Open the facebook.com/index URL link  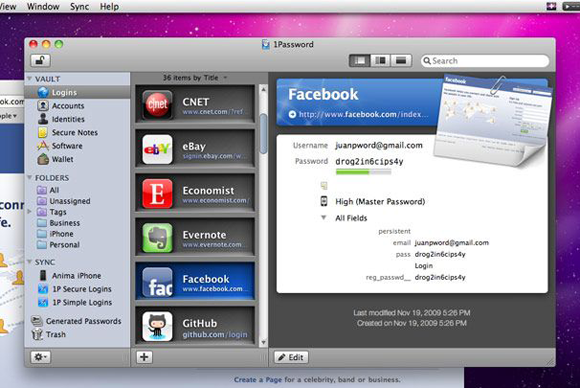364,114
